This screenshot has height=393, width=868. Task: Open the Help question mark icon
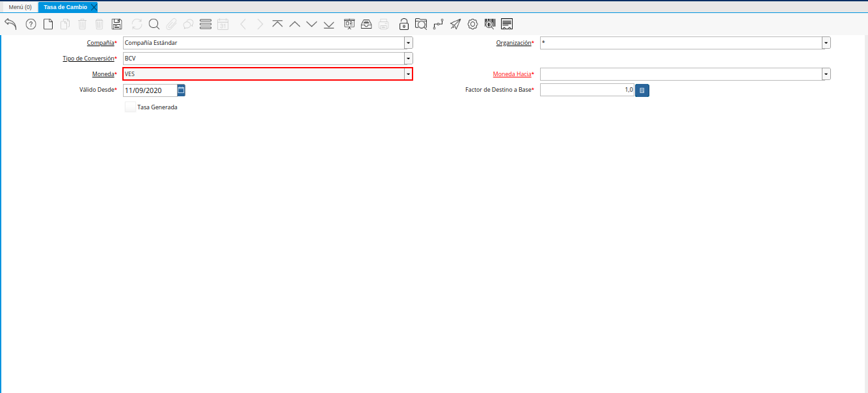pyautogui.click(x=31, y=24)
